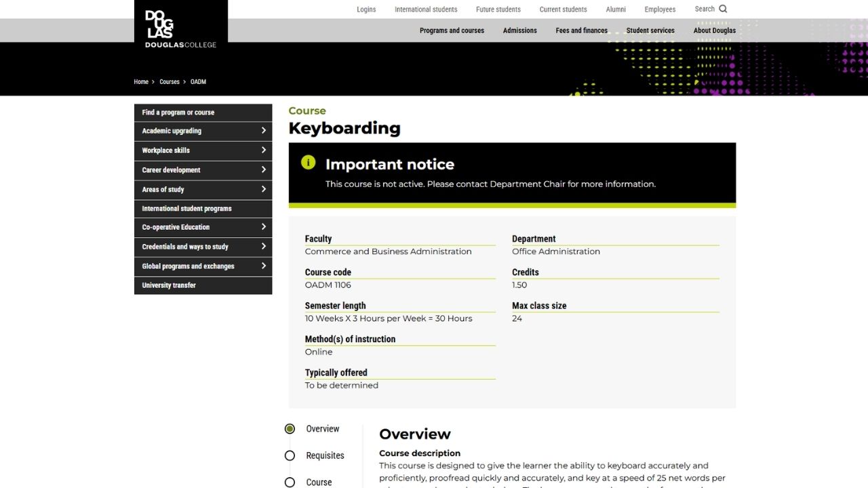This screenshot has height=488, width=868.
Task: Click the Overview section heading
Action: pyautogui.click(x=415, y=434)
